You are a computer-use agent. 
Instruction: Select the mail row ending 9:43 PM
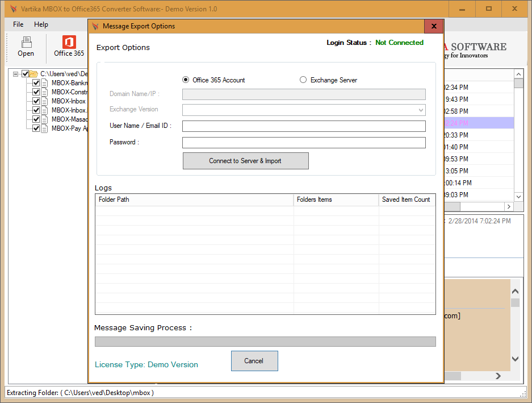tap(479, 99)
